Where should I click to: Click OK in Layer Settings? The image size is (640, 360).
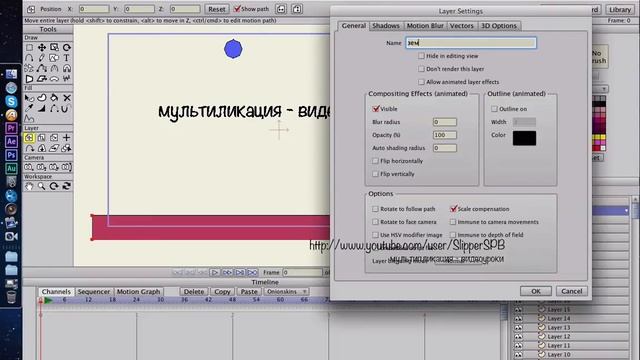coord(536,291)
